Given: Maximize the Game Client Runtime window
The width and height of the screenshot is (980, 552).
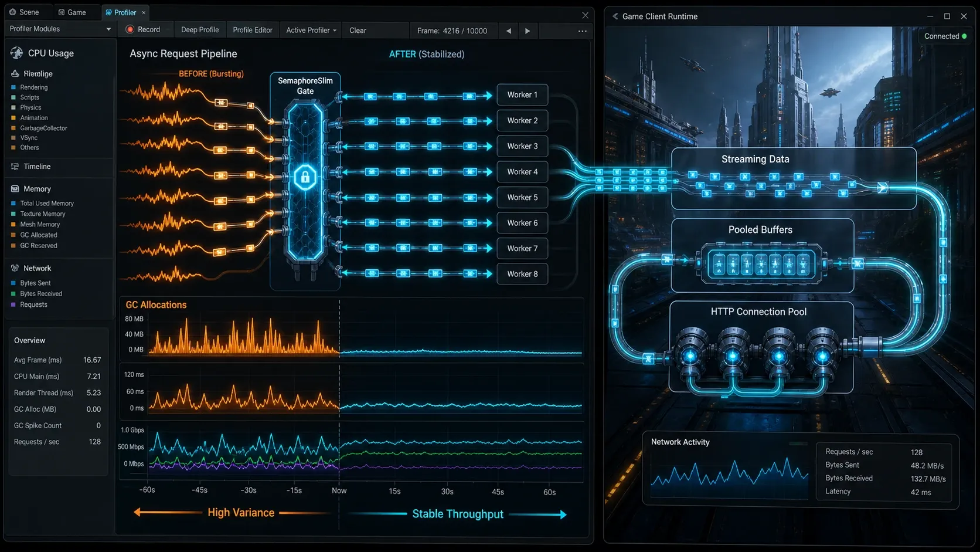Looking at the screenshot, I should tap(947, 16).
